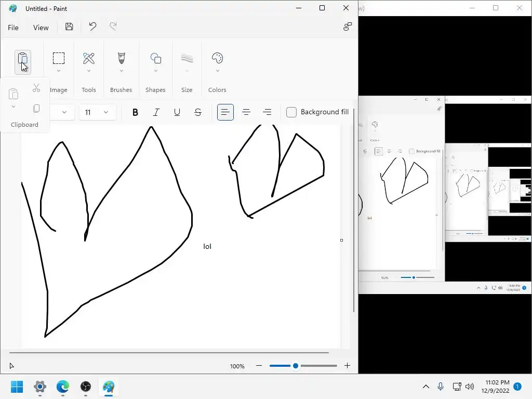Image resolution: width=532 pixels, height=399 pixels.
Task: Toggle Underline text formatting
Action: (177, 112)
